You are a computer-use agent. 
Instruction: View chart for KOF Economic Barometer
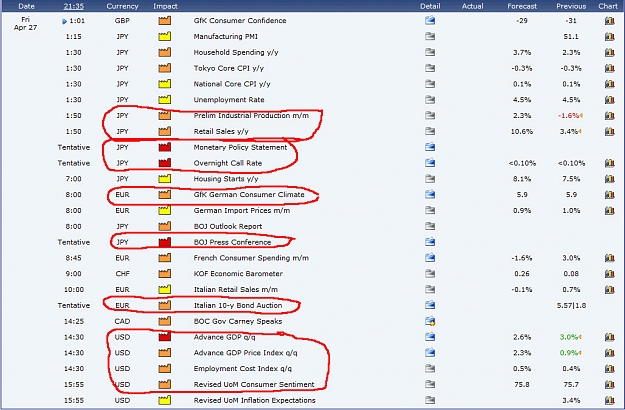click(609, 274)
